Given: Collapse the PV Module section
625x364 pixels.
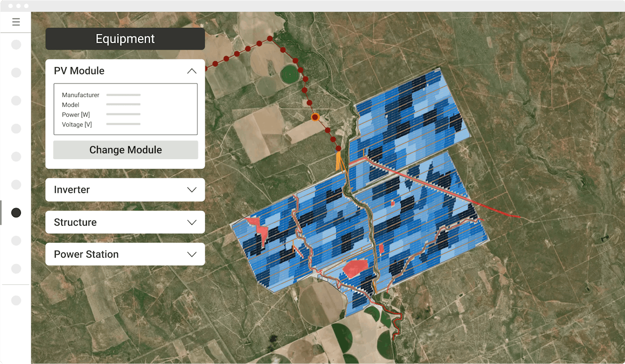Looking at the screenshot, I should pos(191,71).
